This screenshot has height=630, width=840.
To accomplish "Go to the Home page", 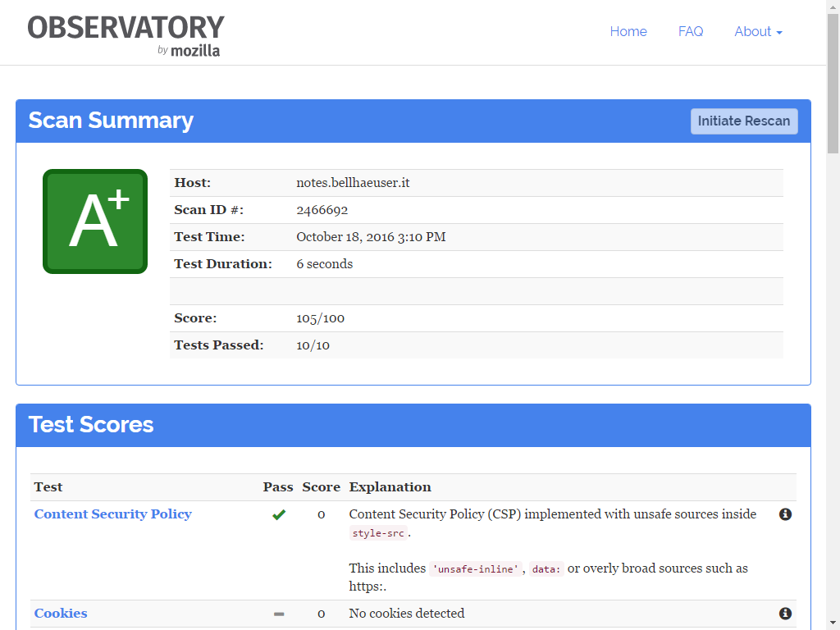I will [x=628, y=32].
